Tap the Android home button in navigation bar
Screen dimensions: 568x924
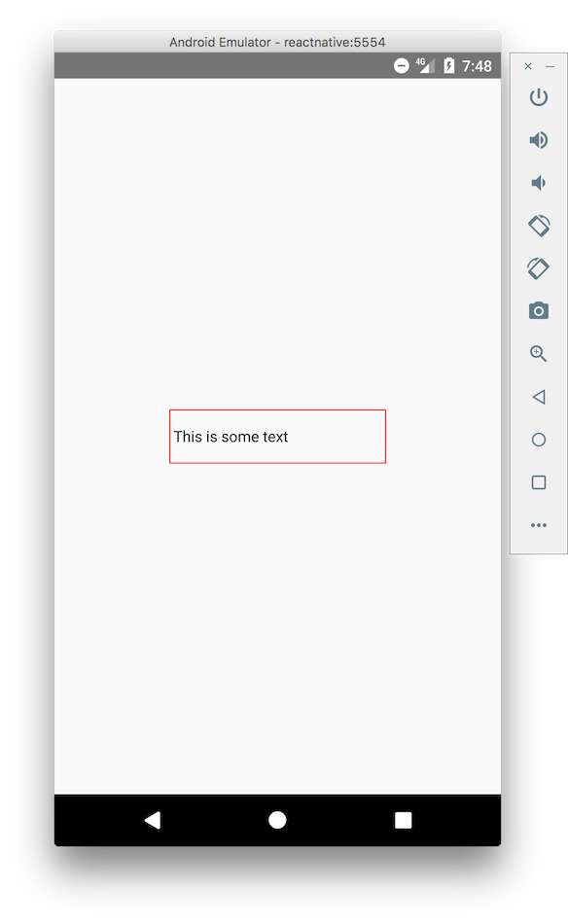tap(277, 820)
